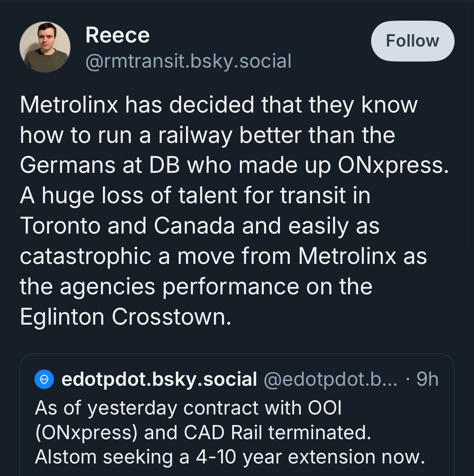Viewport: 474px width, 476px height.
Task: Click the Follow button
Action: pyautogui.click(x=412, y=41)
